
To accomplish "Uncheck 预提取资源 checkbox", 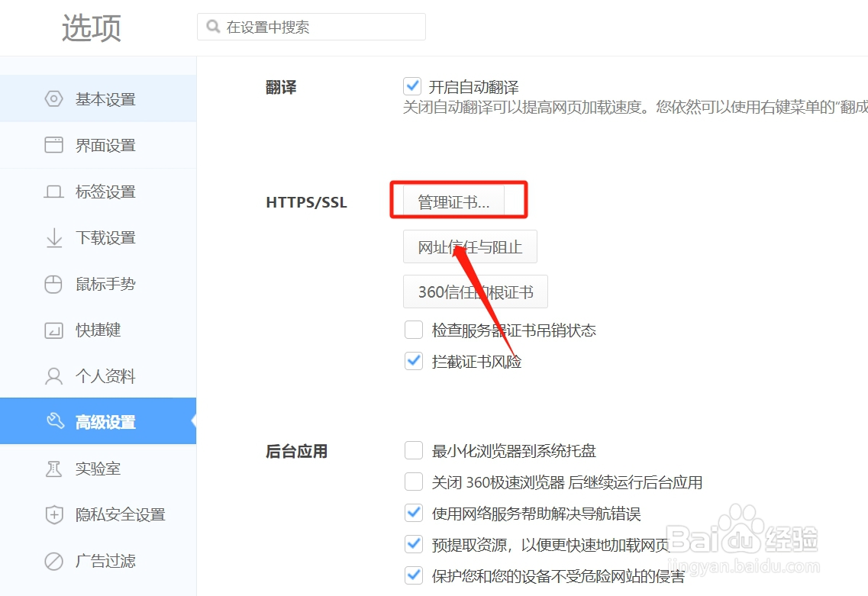I will [414, 544].
